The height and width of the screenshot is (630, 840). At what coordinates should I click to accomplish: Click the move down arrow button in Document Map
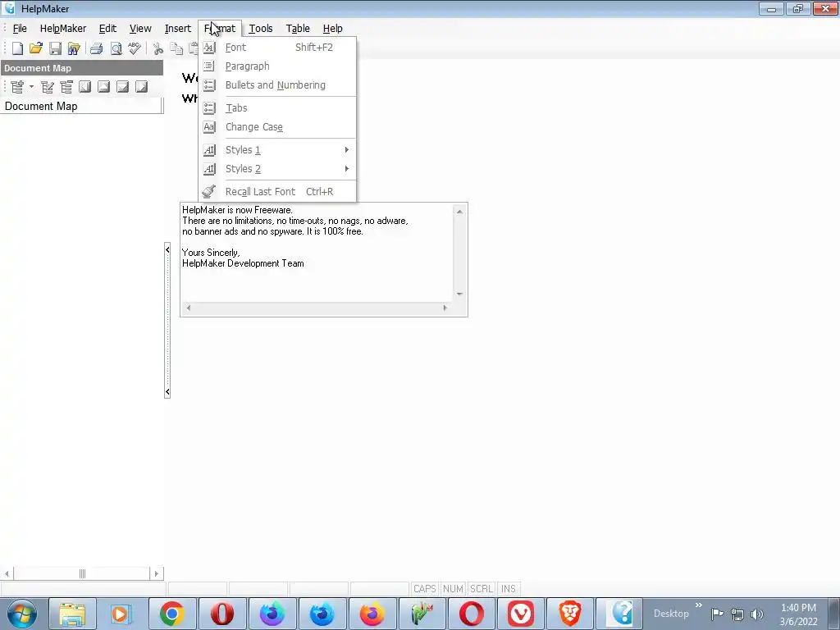pos(123,87)
